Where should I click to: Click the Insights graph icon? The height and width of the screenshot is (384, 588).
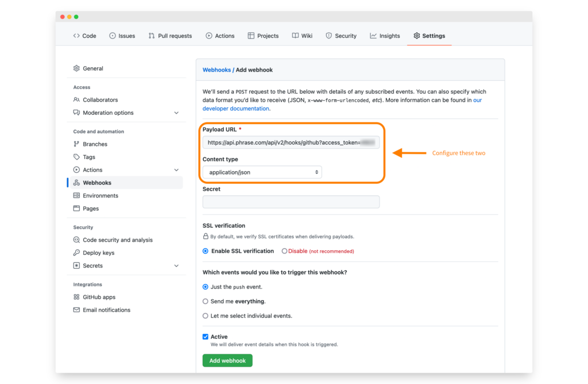[x=374, y=36]
